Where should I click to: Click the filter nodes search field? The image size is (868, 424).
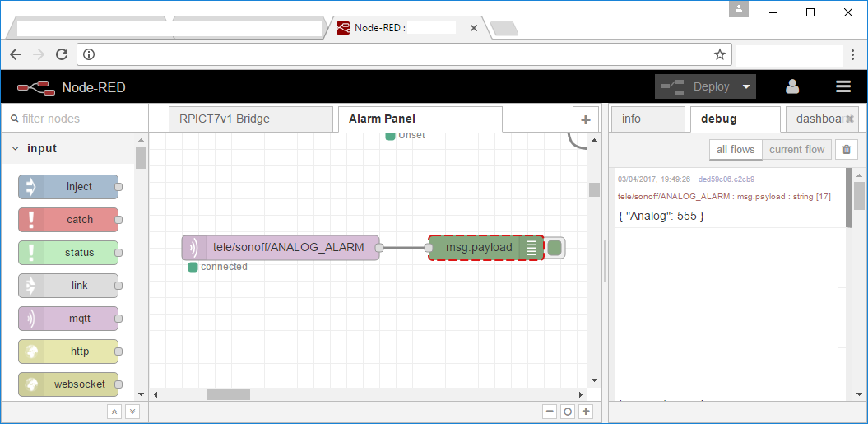point(75,119)
